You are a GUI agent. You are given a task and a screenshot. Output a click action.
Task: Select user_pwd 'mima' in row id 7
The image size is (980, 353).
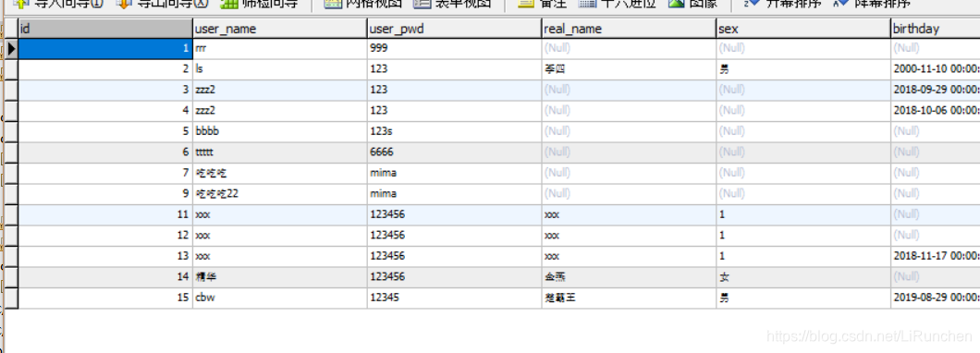[454, 173]
